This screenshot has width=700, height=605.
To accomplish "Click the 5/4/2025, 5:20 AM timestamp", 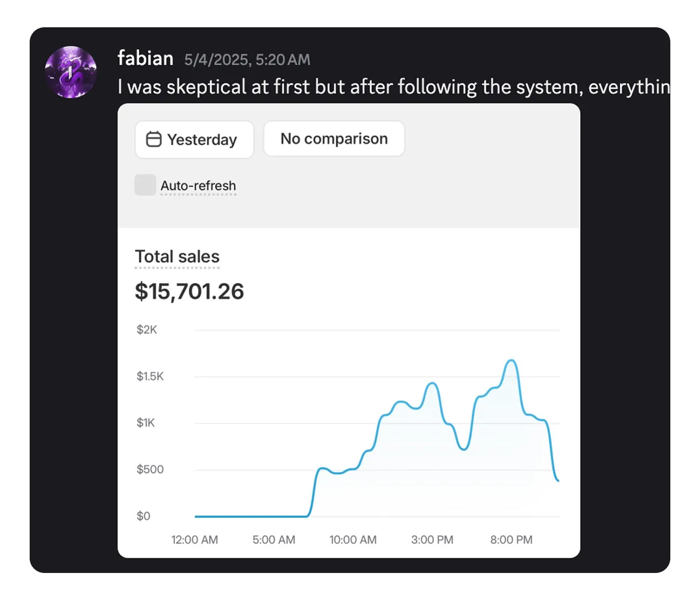I will tap(247, 60).
